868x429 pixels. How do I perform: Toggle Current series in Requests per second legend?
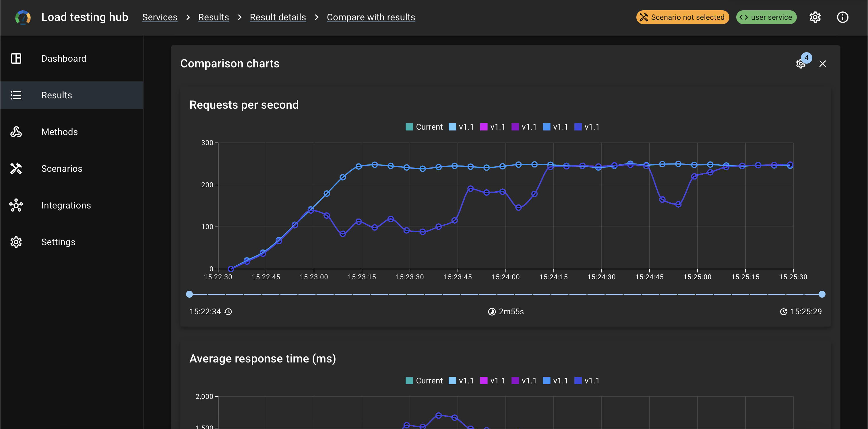(x=424, y=127)
